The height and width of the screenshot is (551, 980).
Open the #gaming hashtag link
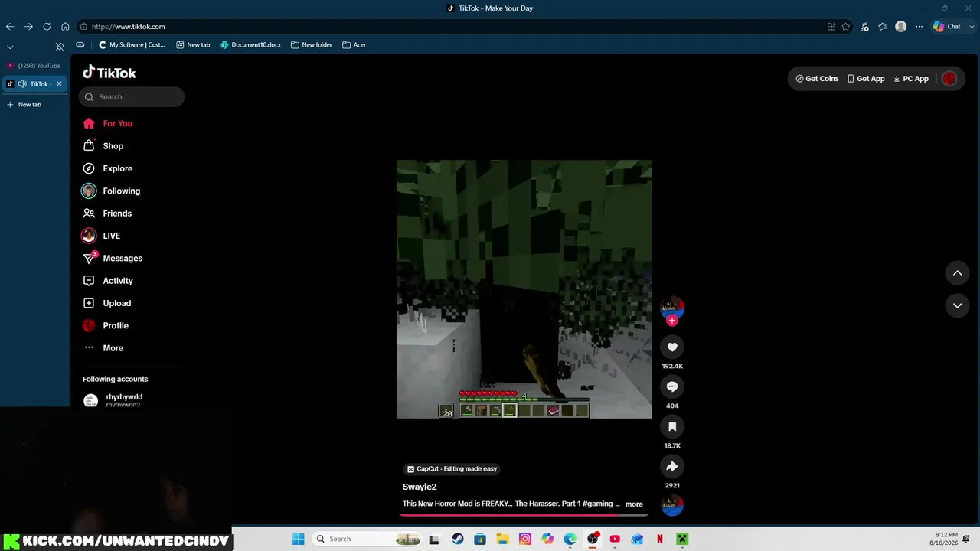pyautogui.click(x=597, y=504)
